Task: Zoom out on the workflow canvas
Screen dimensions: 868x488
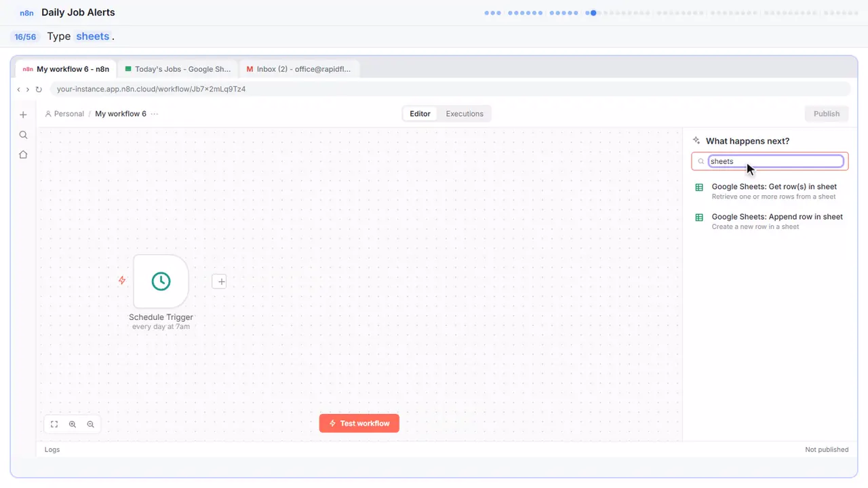Action: [90, 424]
